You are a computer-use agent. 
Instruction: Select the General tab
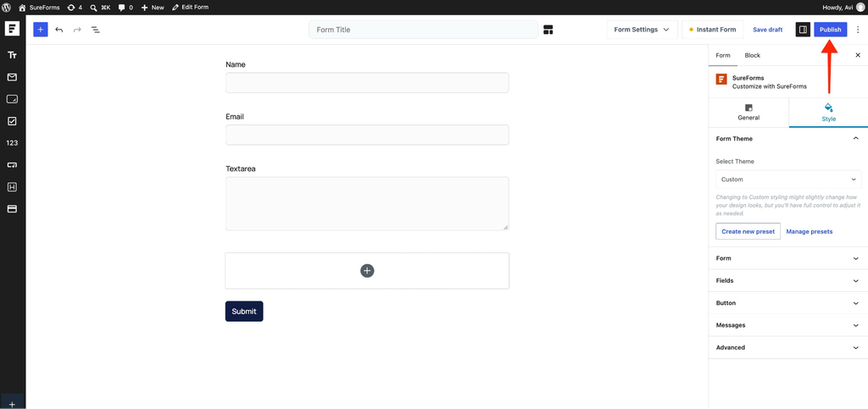pos(748,112)
